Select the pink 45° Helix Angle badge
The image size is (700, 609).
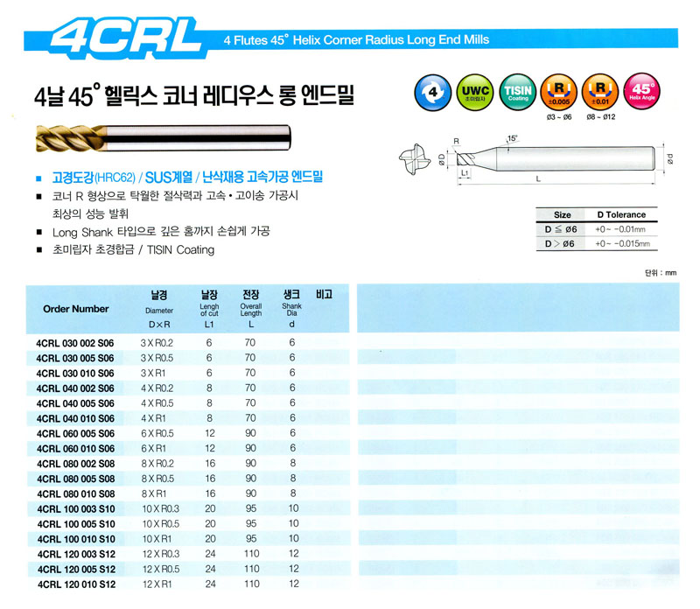coord(642,93)
